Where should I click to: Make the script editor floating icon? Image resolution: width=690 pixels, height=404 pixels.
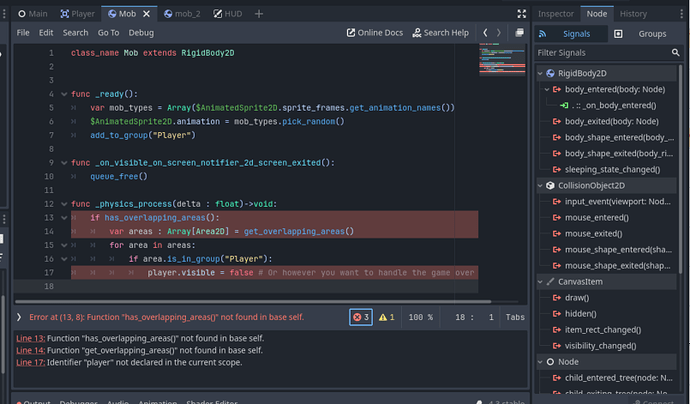pyautogui.click(x=519, y=33)
